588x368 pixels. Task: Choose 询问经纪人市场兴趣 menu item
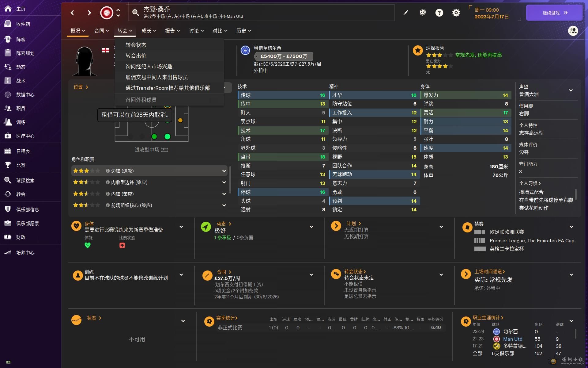coord(169,67)
